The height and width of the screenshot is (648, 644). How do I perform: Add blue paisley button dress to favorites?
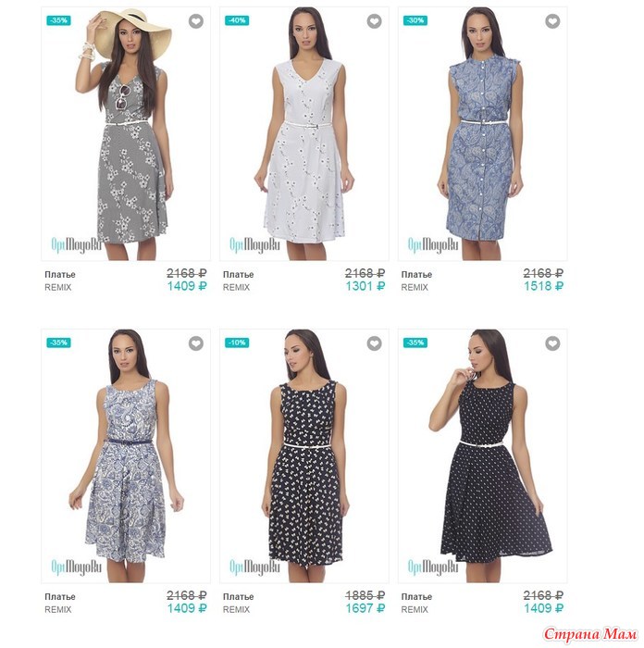[x=552, y=21]
